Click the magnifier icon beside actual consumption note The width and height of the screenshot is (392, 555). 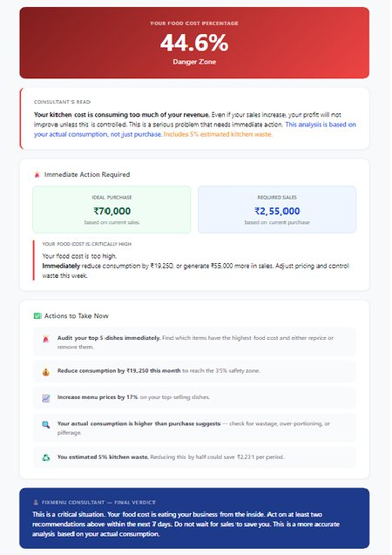(46, 424)
